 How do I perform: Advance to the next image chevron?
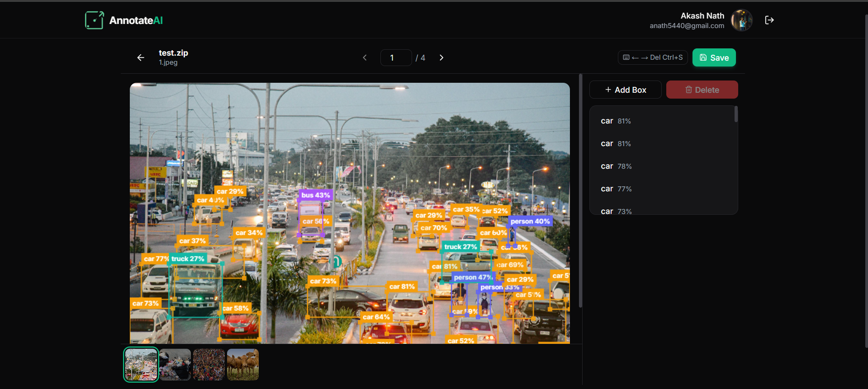coord(441,57)
